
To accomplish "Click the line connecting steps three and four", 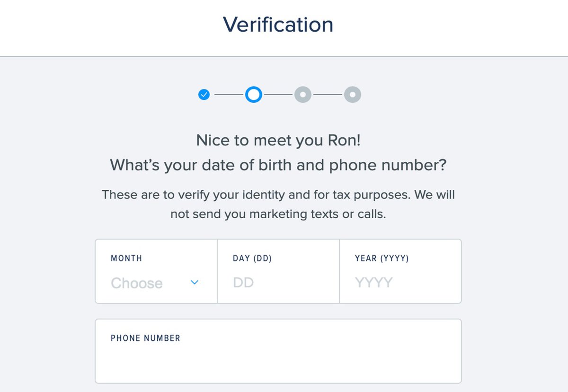I will [x=328, y=95].
